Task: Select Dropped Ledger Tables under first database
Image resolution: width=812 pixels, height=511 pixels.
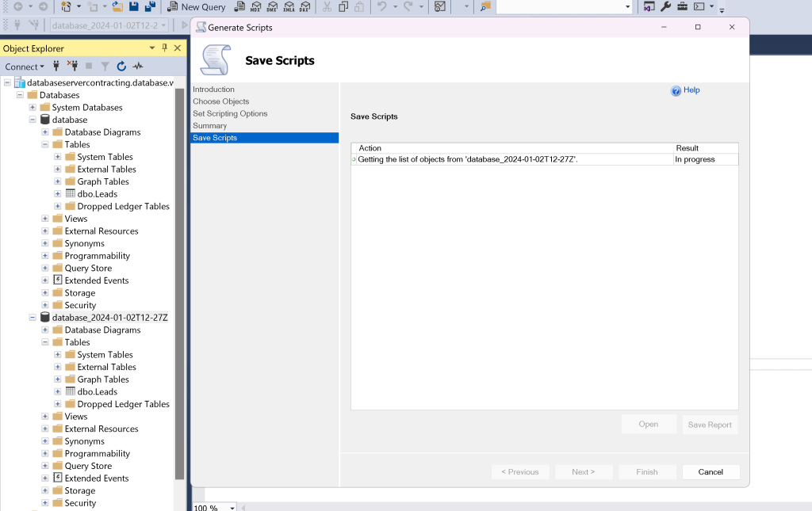Action: (x=123, y=206)
